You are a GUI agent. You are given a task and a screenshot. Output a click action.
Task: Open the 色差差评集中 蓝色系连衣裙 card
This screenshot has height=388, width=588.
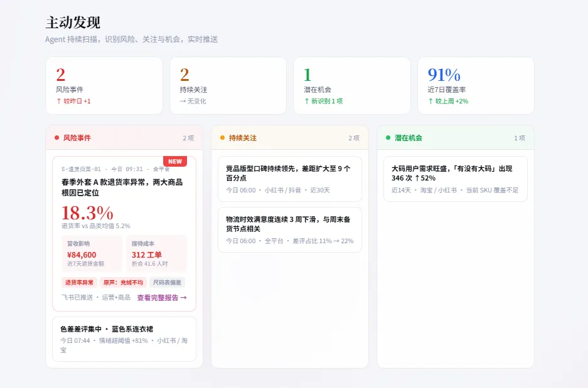(x=124, y=339)
